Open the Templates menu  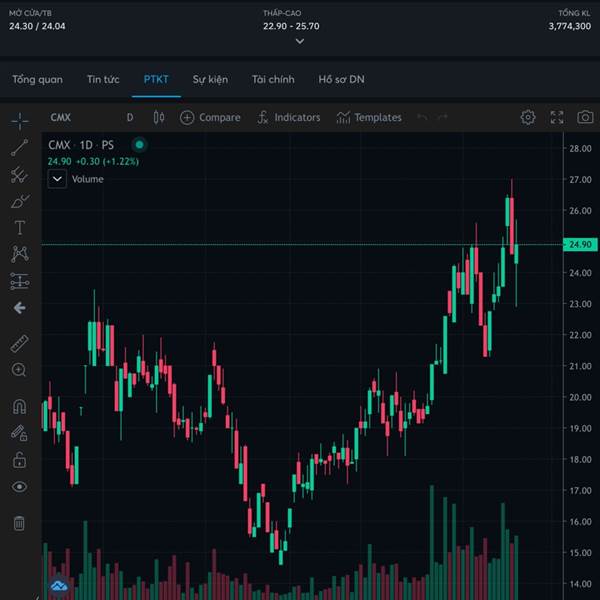point(369,117)
